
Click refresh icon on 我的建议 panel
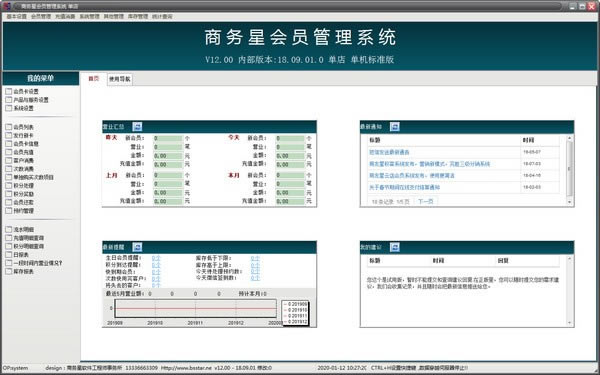(395, 247)
